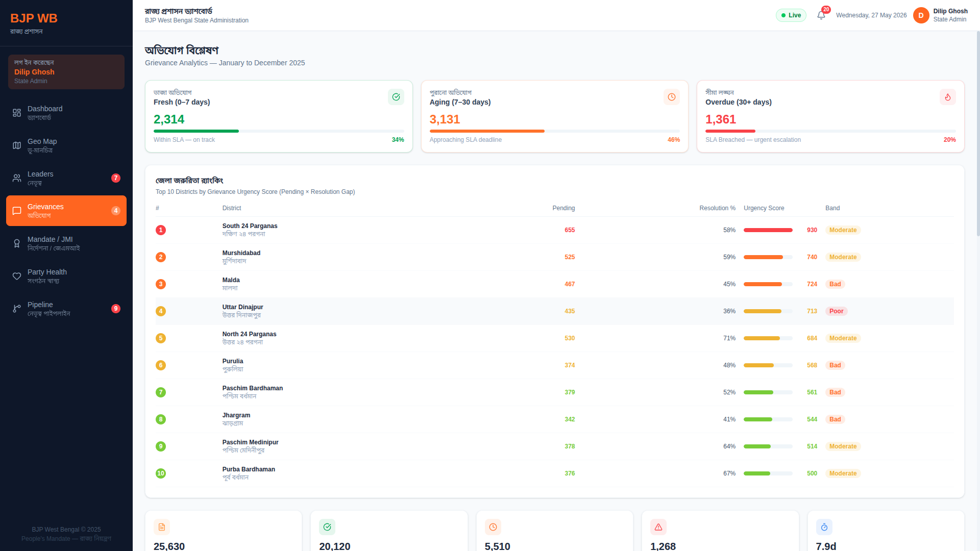Click the rank 4 badge for Uttar Dinajpur

161,311
